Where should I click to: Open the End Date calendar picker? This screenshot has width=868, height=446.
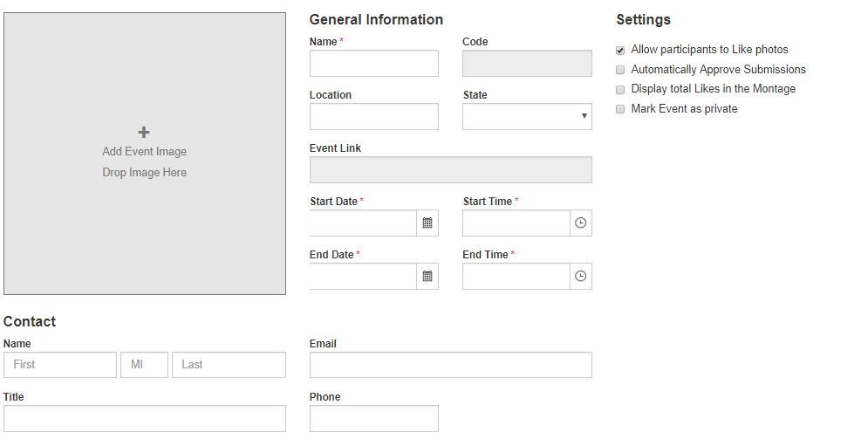[427, 277]
